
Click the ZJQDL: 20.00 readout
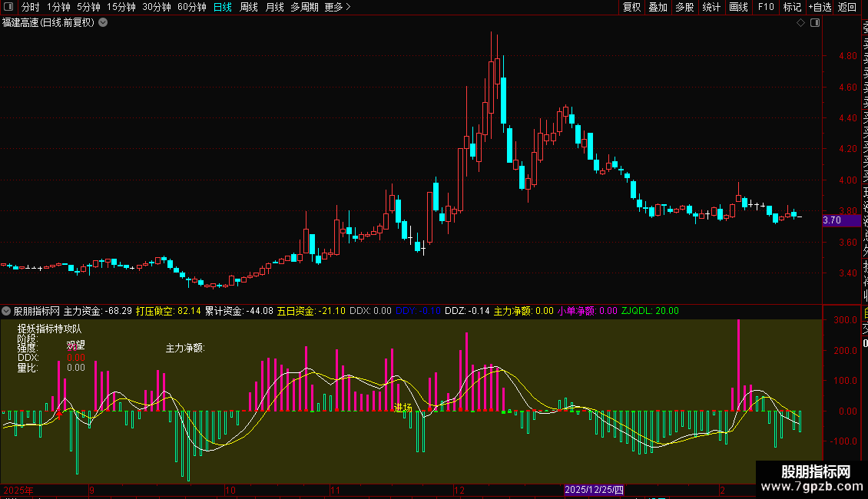point(650,311)
